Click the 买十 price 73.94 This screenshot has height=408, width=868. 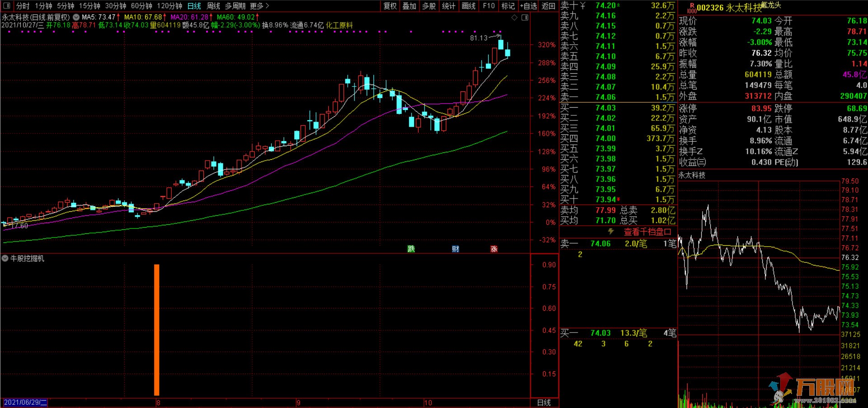[605, 199]
